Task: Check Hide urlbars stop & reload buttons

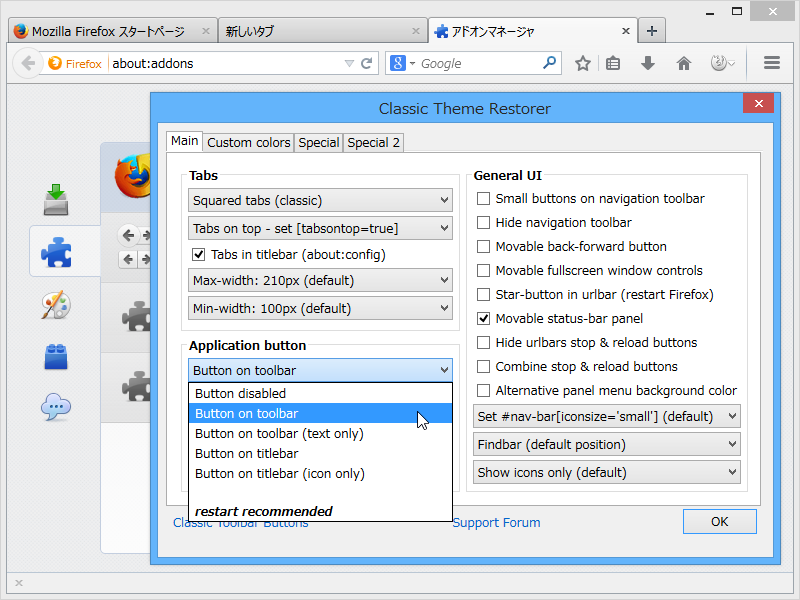Action: 483,342
